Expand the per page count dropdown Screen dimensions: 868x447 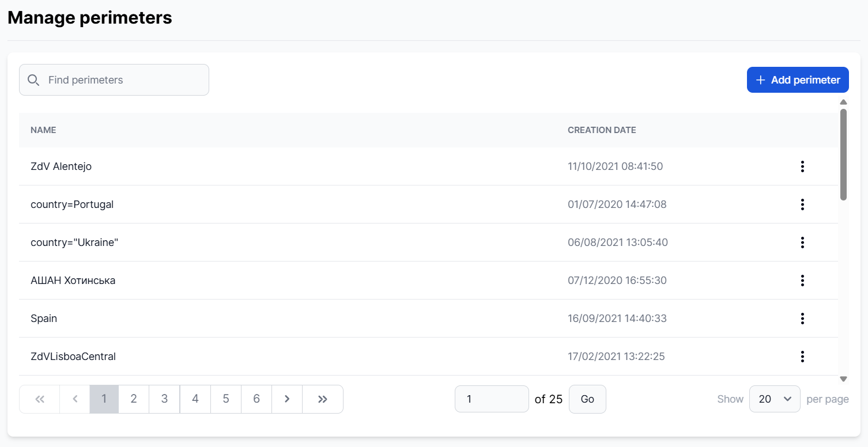774,399
